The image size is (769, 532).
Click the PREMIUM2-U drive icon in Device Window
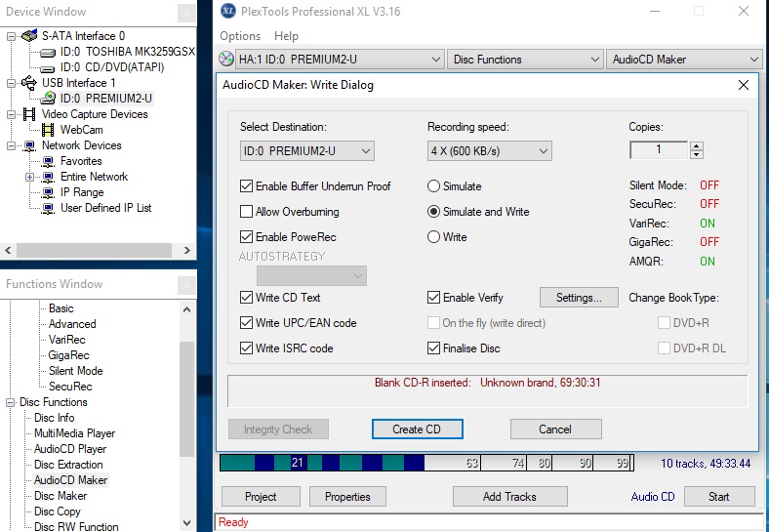tap(48, 99)
